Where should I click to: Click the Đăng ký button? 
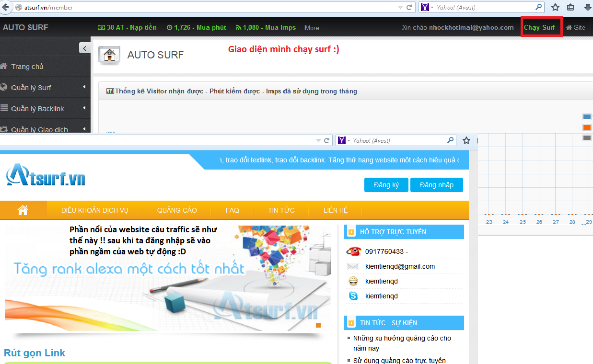(386, 185)
